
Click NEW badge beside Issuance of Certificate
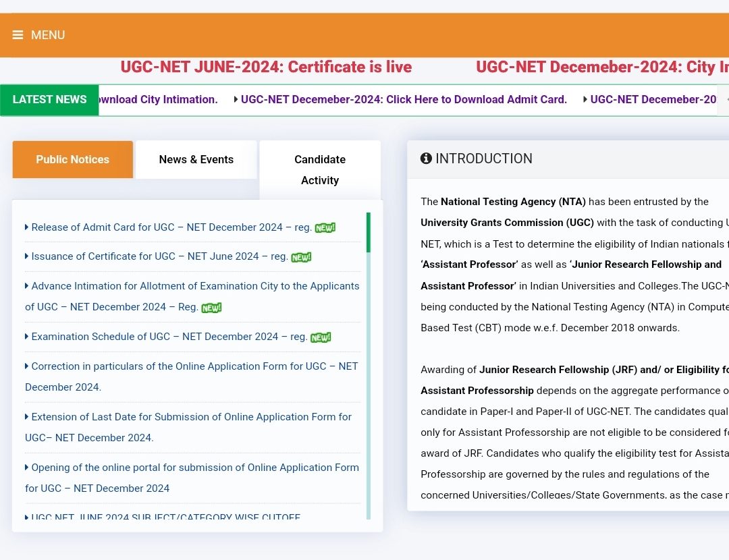301,257
